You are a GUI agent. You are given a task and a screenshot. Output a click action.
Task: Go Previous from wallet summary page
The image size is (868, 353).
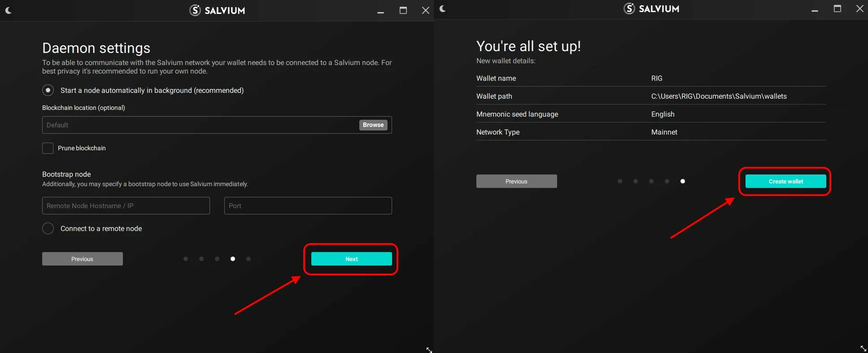pyautogui.click(x=516, y=181)
